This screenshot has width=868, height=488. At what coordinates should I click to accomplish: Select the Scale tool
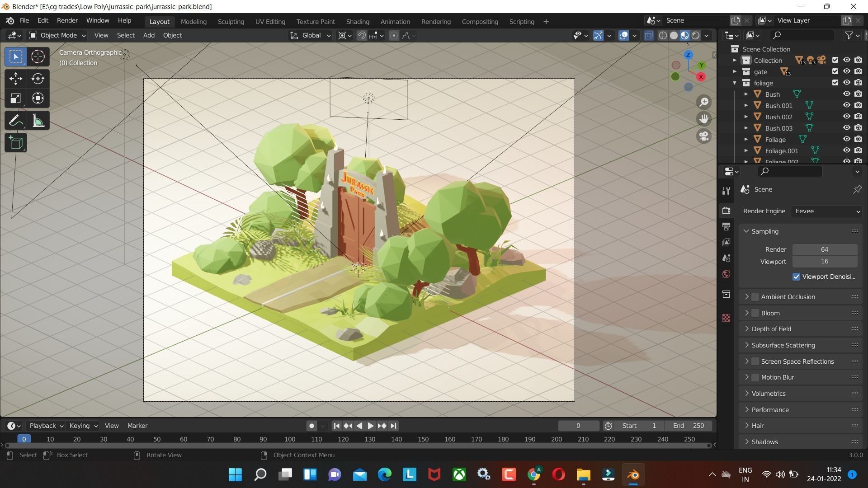click(x=16, y=98)
